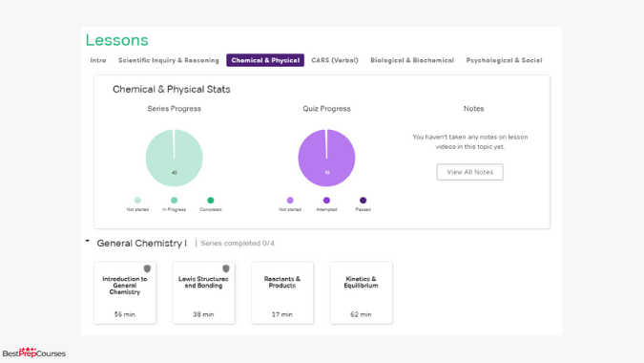The width and height of the screenshot is (644, 363).
Task: Open the Kinetics & Equilibrium lesson card
Action: pyautogui.click(x=362, y=292)
